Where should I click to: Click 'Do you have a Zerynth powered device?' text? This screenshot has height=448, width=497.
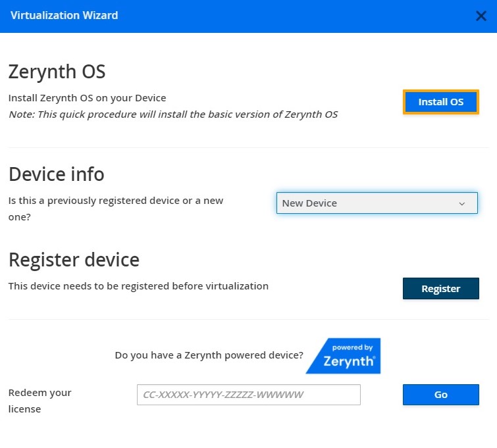pos(209,355)
